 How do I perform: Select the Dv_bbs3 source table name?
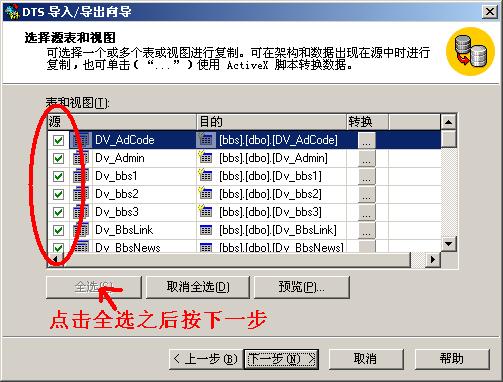click(x=117, y=212)
